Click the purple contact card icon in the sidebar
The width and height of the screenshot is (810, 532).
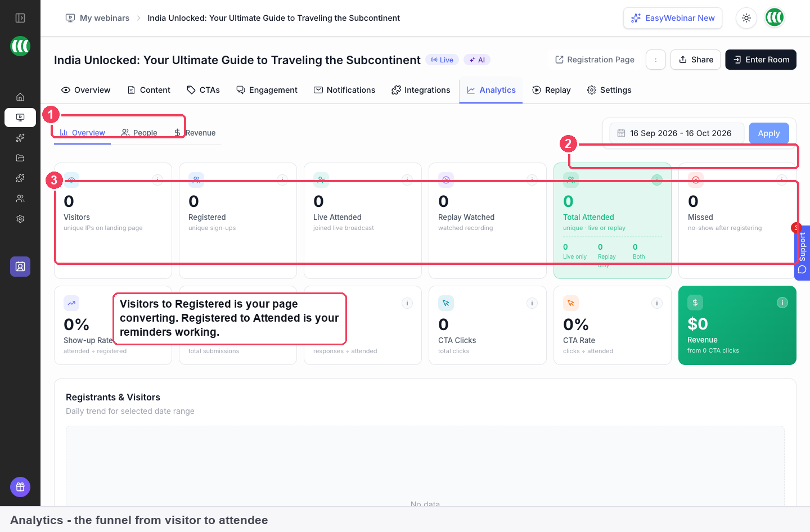point(20,267)
